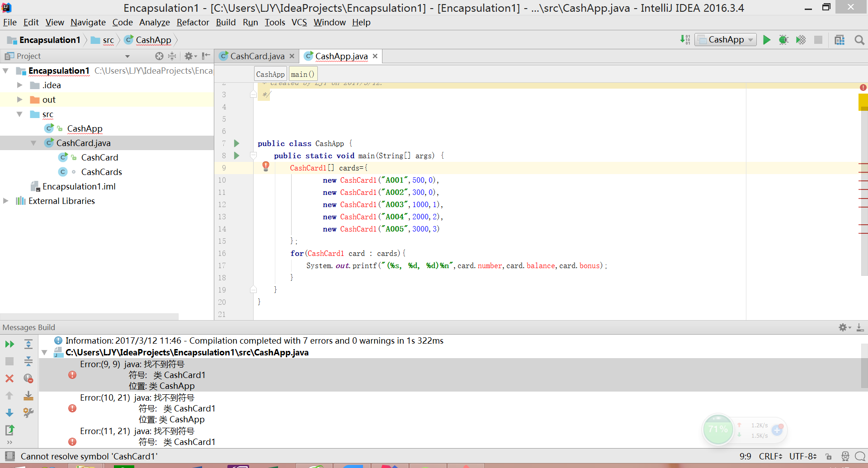Screen dimensions: 868x468
Task: Click error indicator at top of editor stripe
Action: (x=863, y=87)
